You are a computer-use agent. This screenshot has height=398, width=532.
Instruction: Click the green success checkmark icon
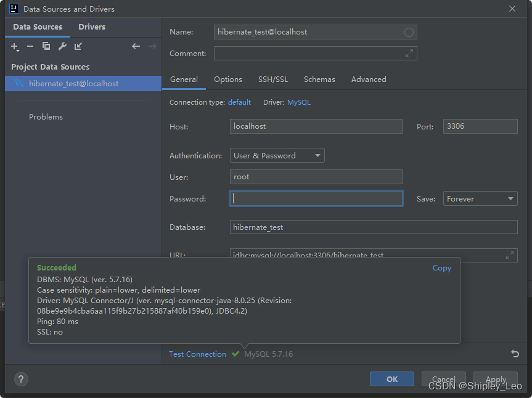click(235, 354)
